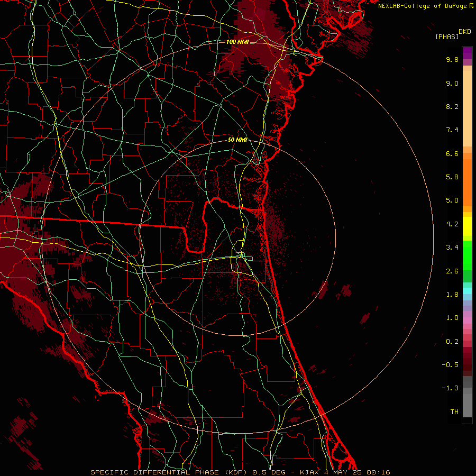Click the bright green swatch in the color bar
This screenshot has width=476, height=476.
[467, 255]
